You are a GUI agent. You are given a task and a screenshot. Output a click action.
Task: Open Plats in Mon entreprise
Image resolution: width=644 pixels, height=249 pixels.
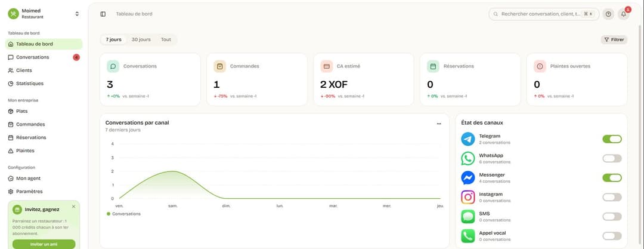[44, 111]
